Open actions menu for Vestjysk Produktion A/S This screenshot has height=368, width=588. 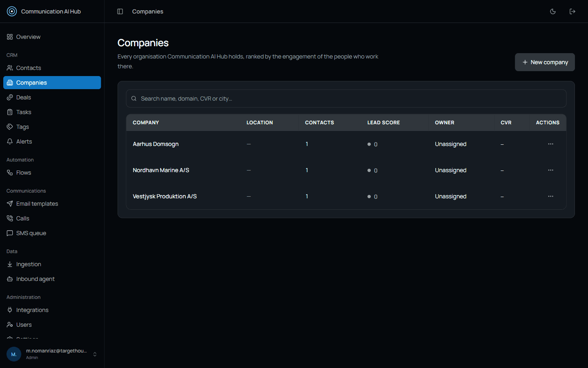(550, 196)
